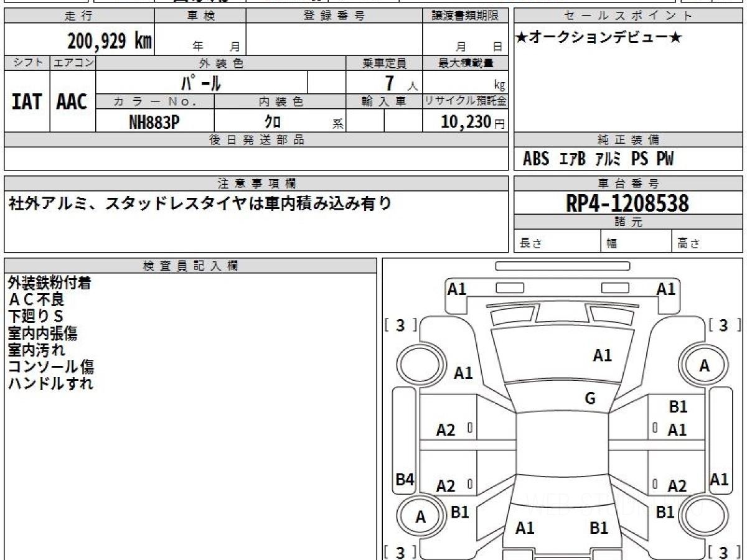Viewport: 747px width, 560px height.
Task: Select the 輸入車 header
Action: point(384,101)
